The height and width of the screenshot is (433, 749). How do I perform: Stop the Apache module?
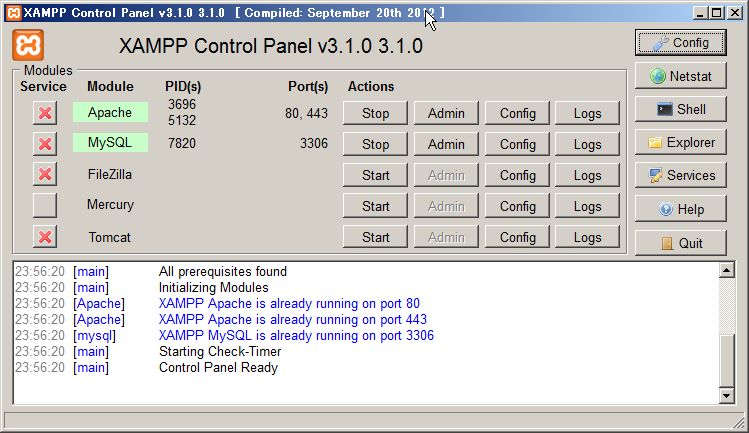(375, 113)
